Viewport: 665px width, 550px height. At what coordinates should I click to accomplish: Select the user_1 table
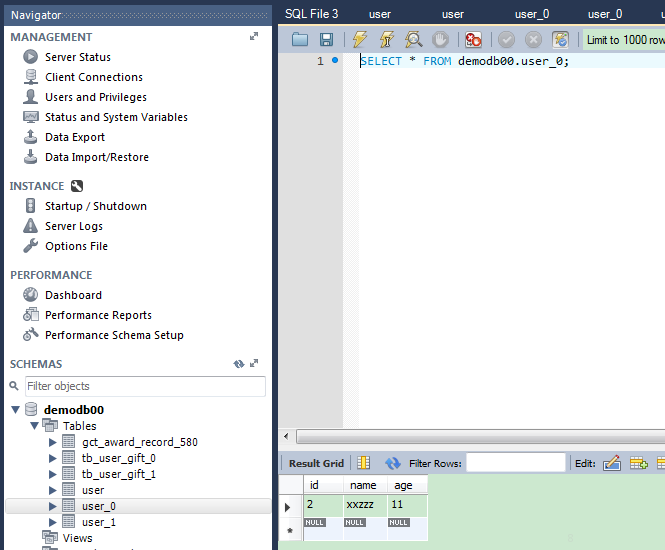(98, 522)
